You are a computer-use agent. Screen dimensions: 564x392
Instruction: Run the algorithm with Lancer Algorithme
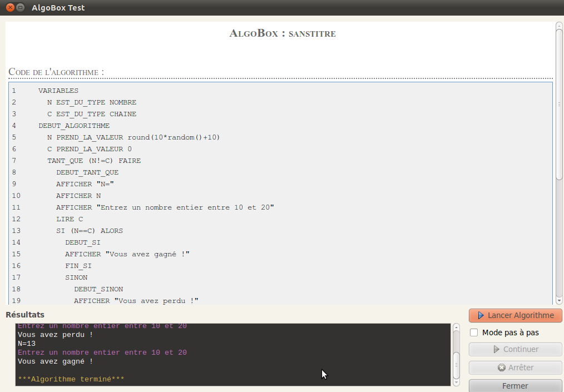coord(515,316)
